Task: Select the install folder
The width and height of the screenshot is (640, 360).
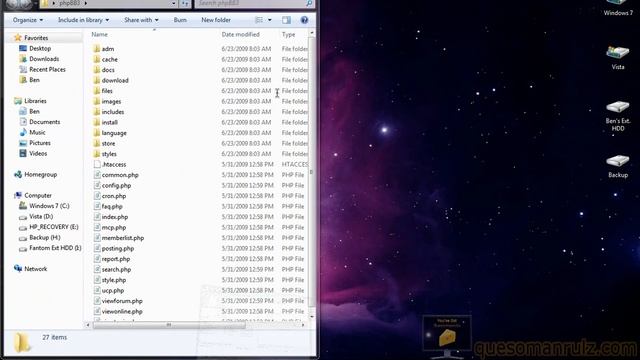Action: [x=109, y=122]
